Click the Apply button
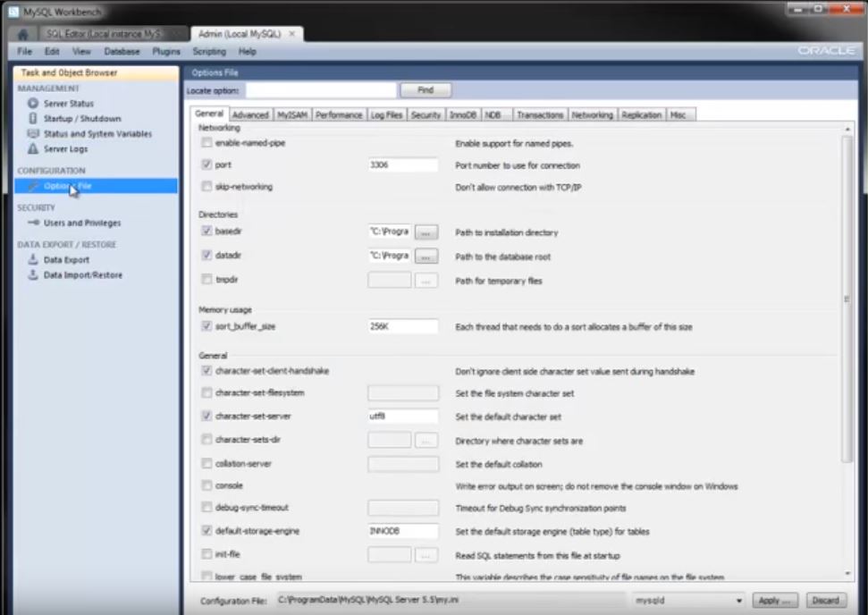This screenshot has height=615, width=868. click(775, 601)
